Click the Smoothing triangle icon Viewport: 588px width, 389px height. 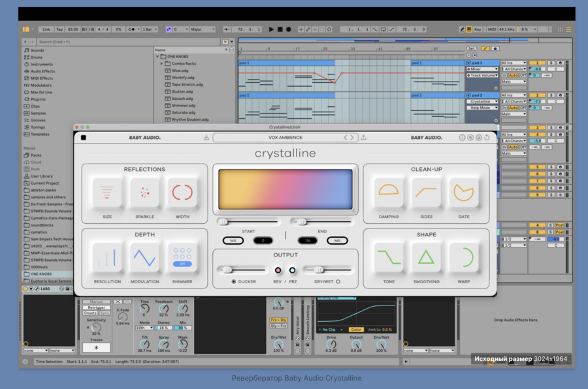click(x=426, y=258)
